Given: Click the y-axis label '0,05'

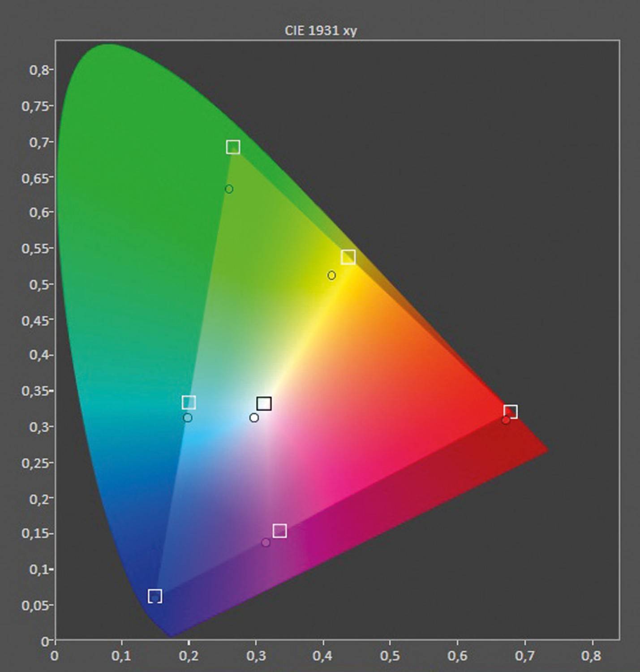Looking at the screenshot, I should point(36,605).
